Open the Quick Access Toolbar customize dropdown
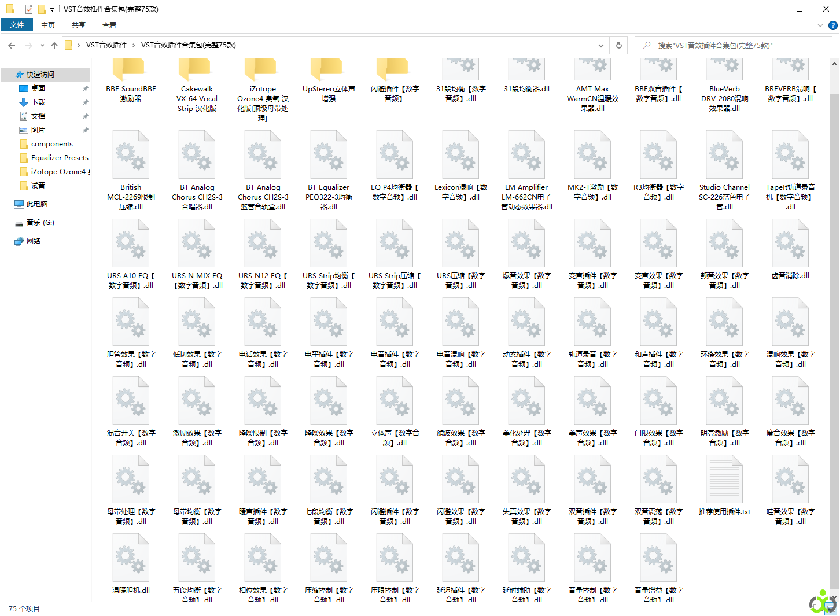840x616 pixels. (52, 9)
